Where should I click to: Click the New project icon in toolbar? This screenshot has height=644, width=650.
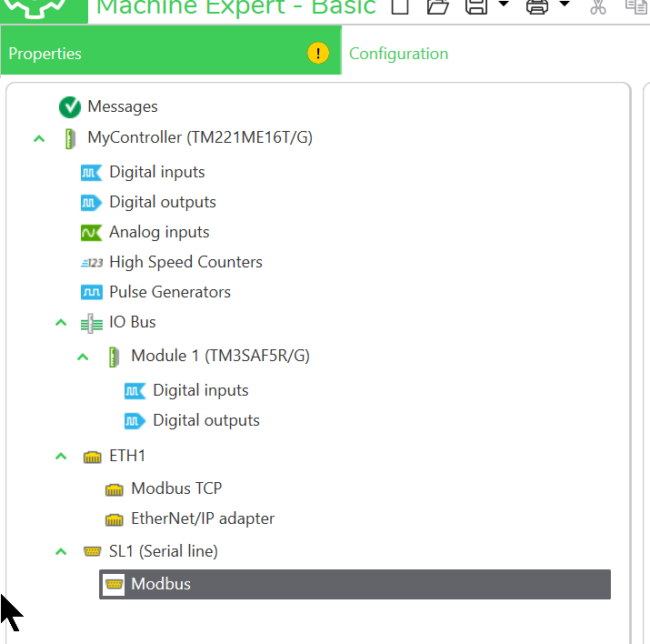click(400, 6)
